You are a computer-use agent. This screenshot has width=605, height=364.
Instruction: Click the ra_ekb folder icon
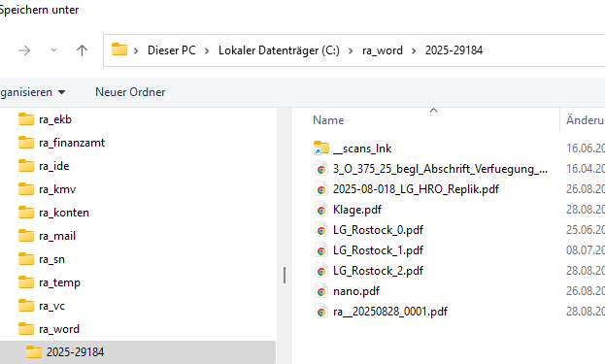coord(26,119)
